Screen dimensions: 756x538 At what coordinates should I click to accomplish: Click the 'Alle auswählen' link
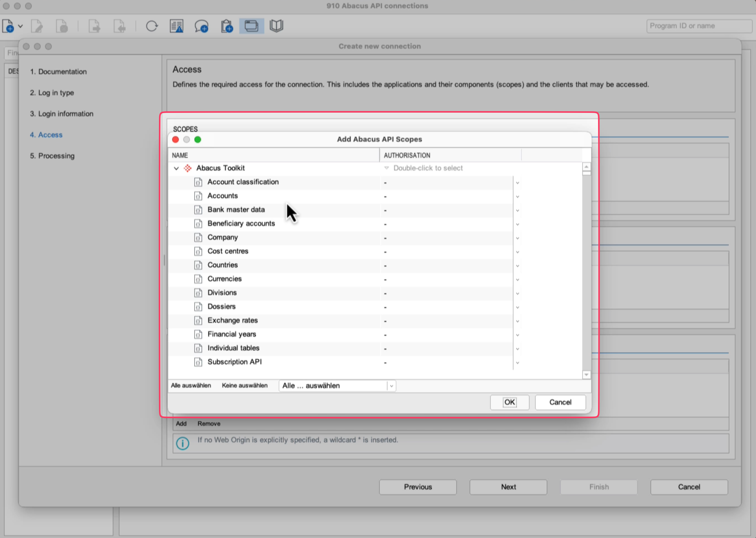coord(191,386)
